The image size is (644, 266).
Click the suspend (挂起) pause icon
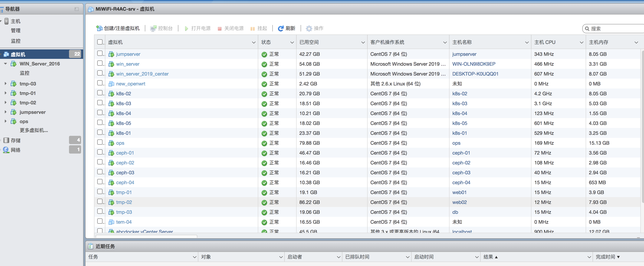pyautogui.click(x=253, y=29)
